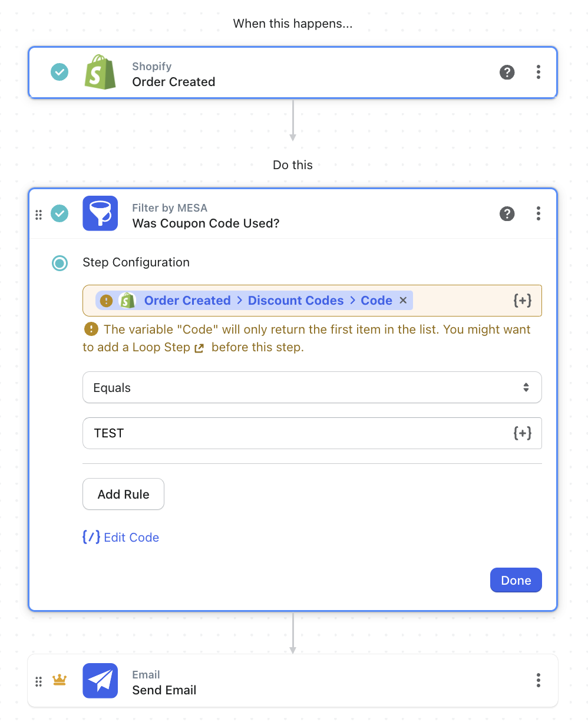The height and width of the screenshot is (725, 588).
Task: Open three-dot menu of Filter by MESA step
Action: coord(538,213)
